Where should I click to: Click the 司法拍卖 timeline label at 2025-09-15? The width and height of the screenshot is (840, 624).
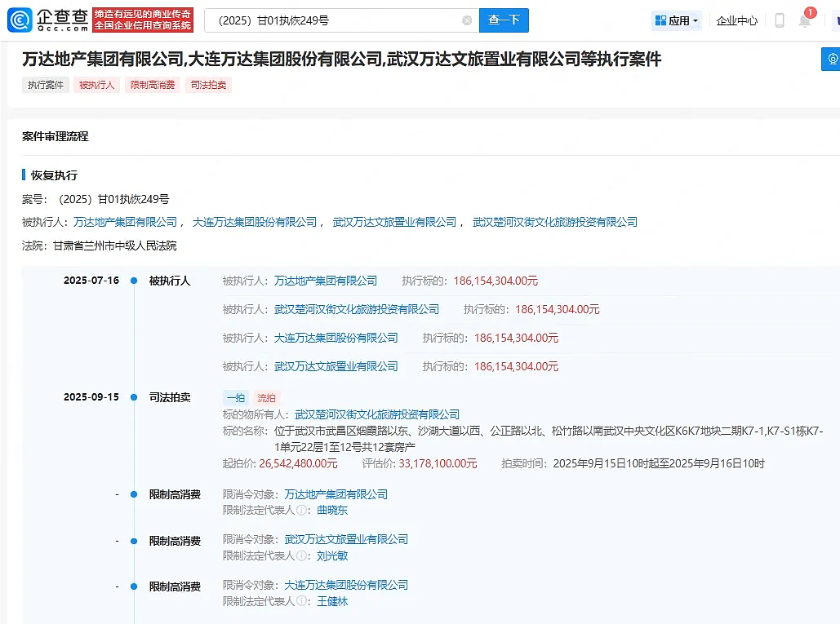[170, 397]
